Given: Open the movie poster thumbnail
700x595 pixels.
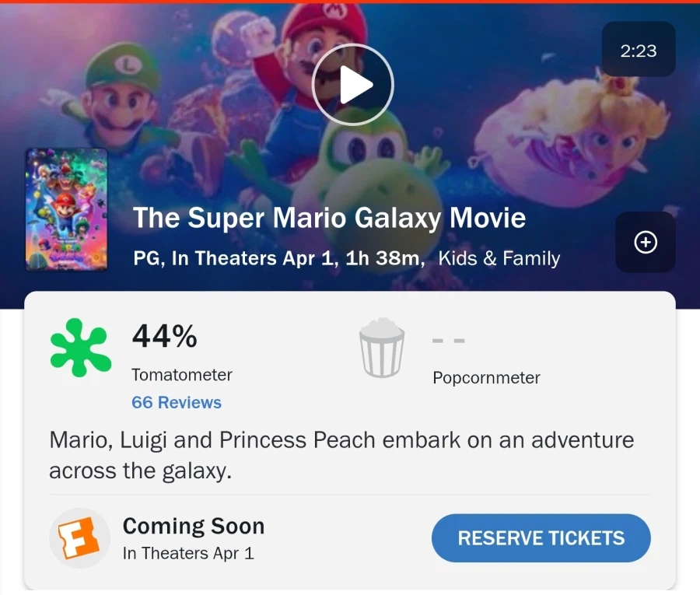Looking at the screenshot, I should [66, 209].
